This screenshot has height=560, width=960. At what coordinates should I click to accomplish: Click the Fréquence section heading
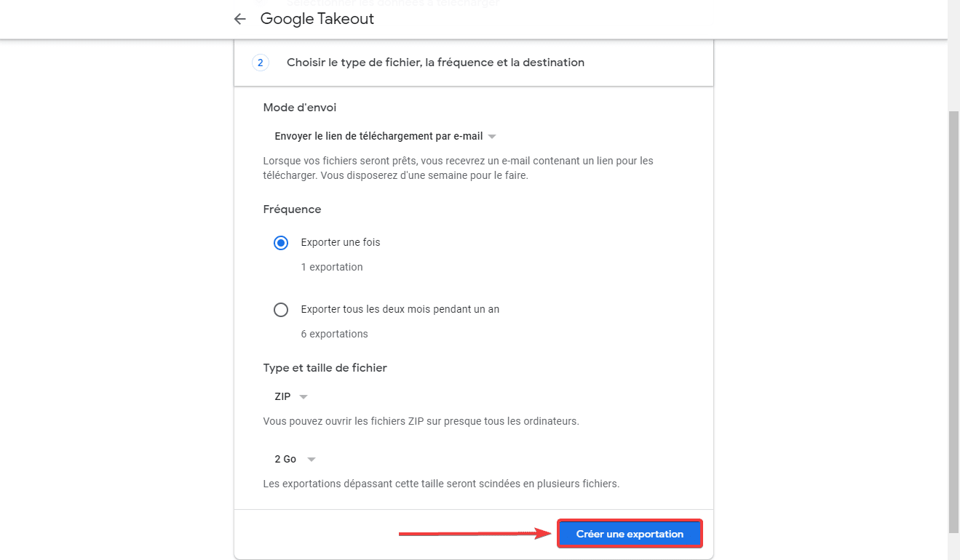click(292, 209)
